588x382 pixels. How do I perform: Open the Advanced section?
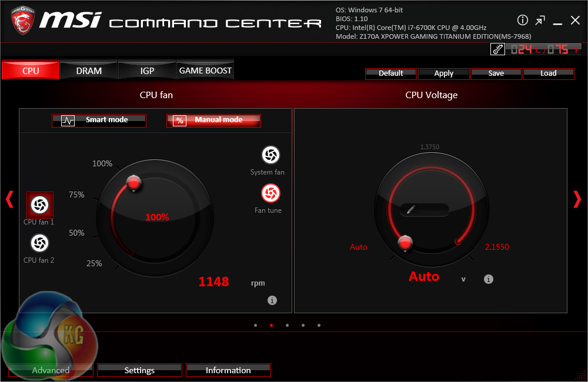[51, 370]
